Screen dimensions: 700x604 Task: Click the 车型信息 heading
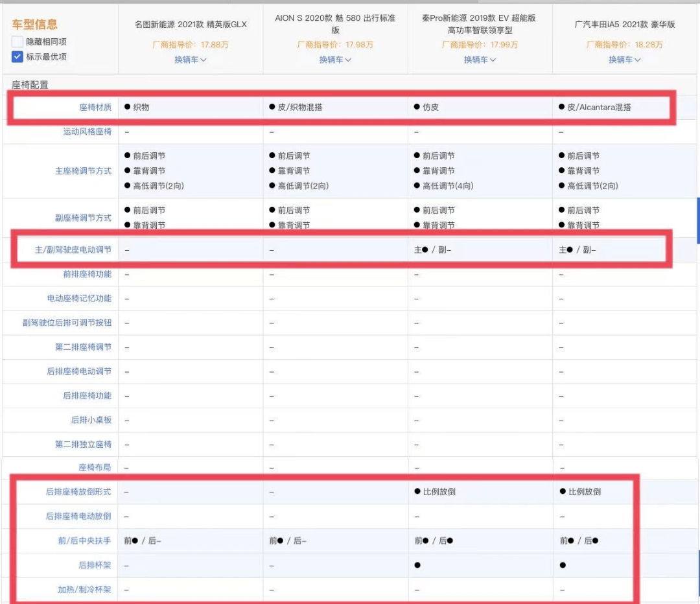coord(35,24)
